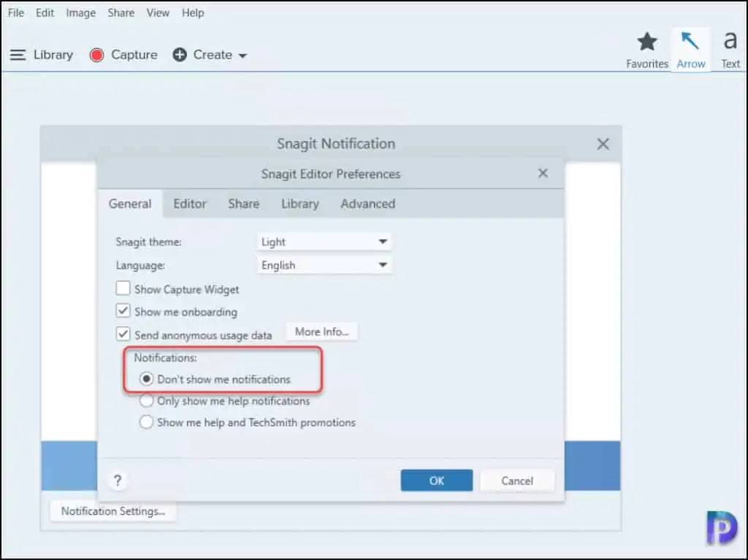This screenshot has width=748, height=560.
Task: Open the Edit menu
Action: pos(45,13)
